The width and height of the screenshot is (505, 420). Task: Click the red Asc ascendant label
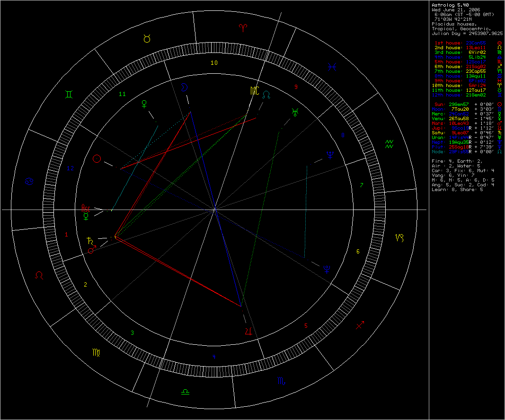click(85, 207)
